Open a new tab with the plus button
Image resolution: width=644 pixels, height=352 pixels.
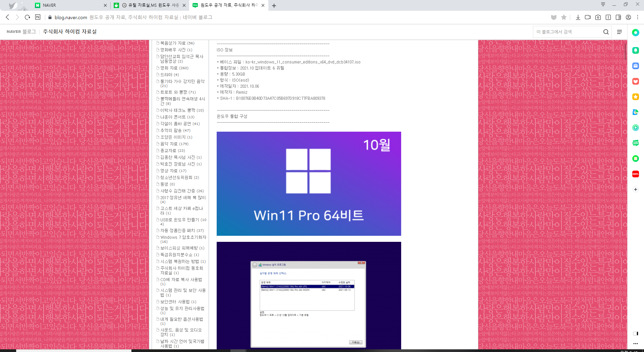tap(274, 5)
